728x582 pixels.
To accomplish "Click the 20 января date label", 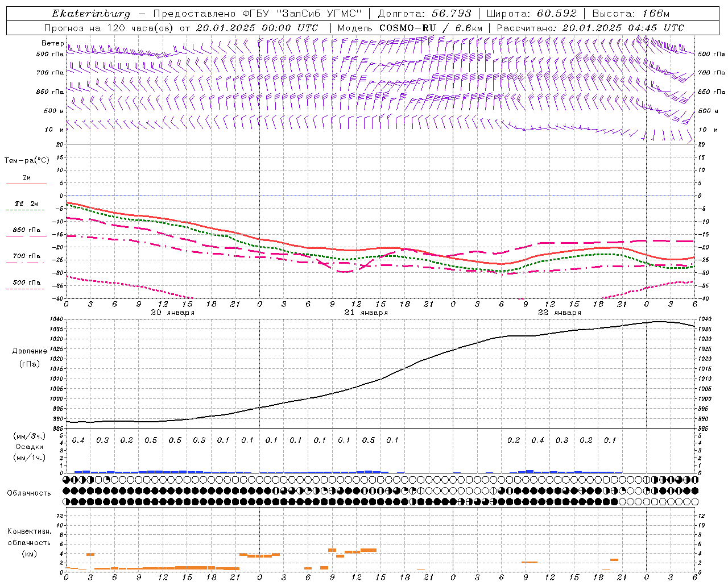I will [173, 313].
